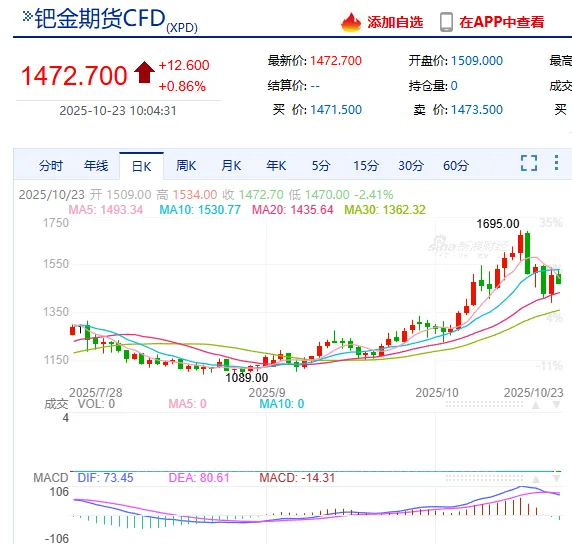Open the fullscreen chart icon

(529, 163)
